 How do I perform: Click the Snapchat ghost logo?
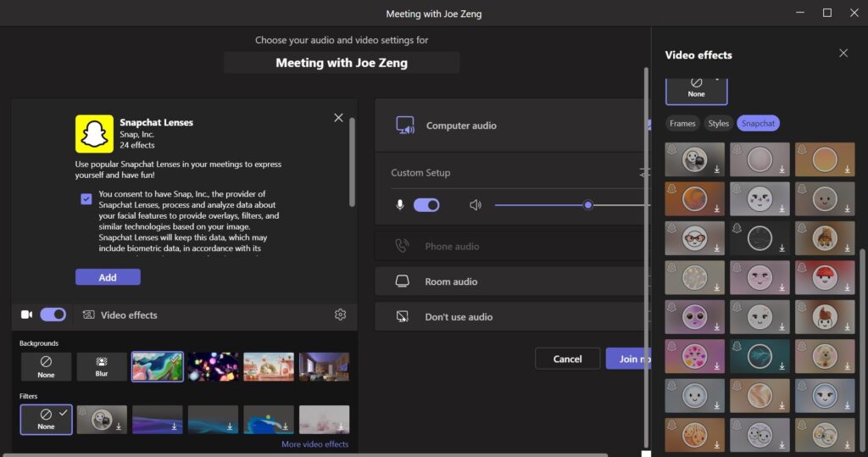pyautogui.click(x=94, y=134)
